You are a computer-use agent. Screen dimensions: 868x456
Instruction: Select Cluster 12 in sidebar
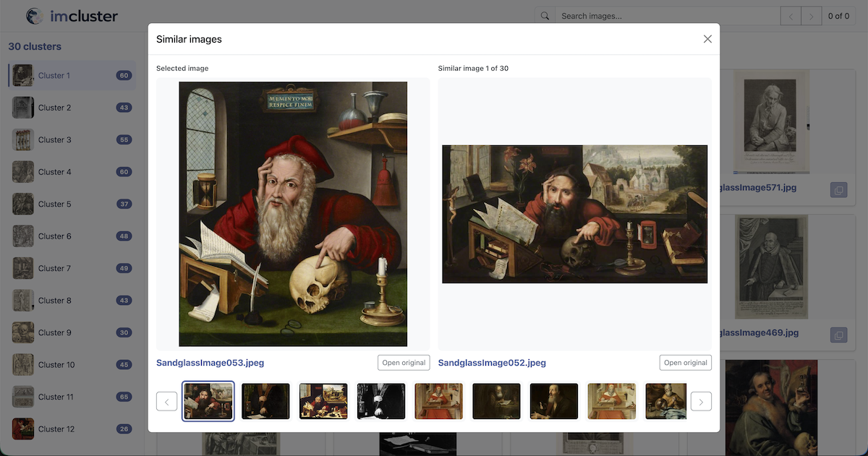(72, 429)
